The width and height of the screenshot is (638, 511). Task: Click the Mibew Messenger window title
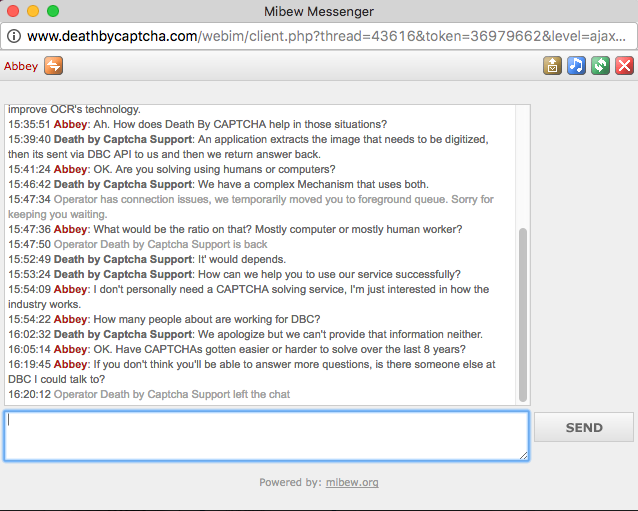coord(319,11)
